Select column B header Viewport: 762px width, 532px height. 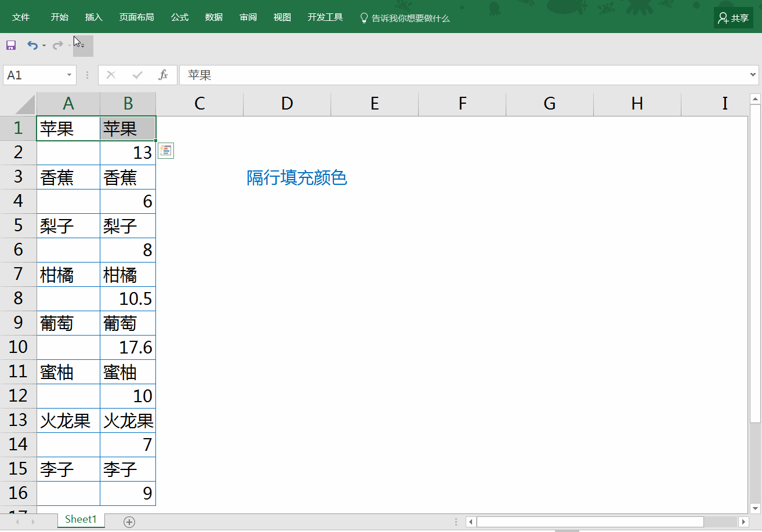click(x=128, y=104)
